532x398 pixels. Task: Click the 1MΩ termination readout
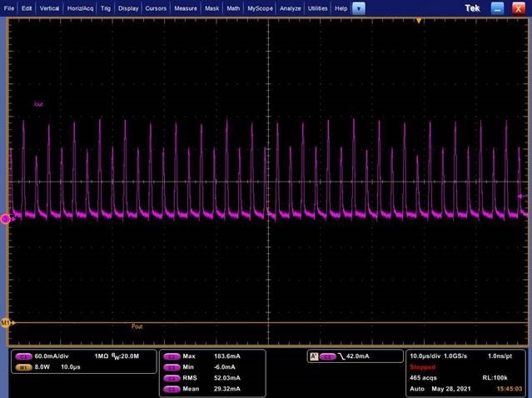click(x=102, y=356)
